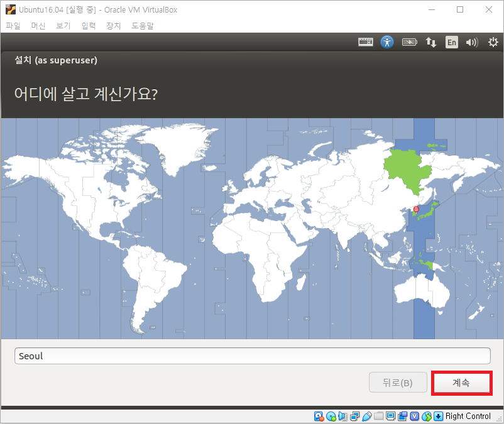This screenshot has height=424, width=504.
Task: Open the 도움말 menu
Action: click(x=143, y=26)
